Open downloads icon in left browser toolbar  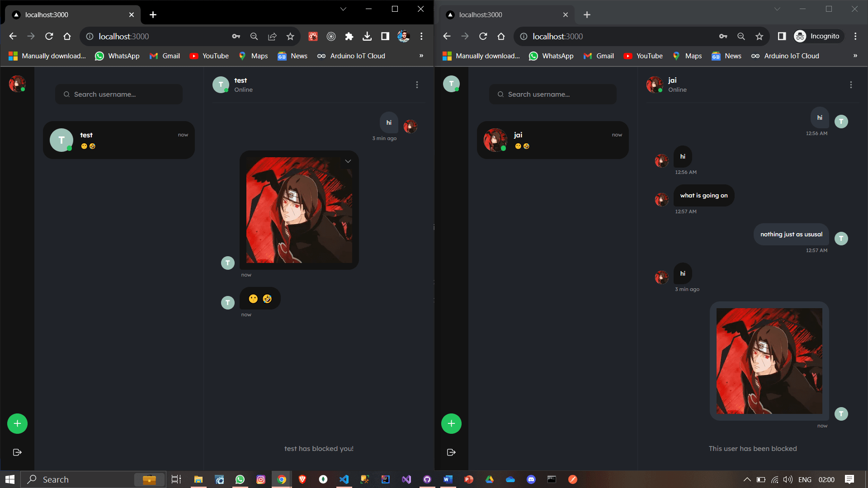pos(367,36)
